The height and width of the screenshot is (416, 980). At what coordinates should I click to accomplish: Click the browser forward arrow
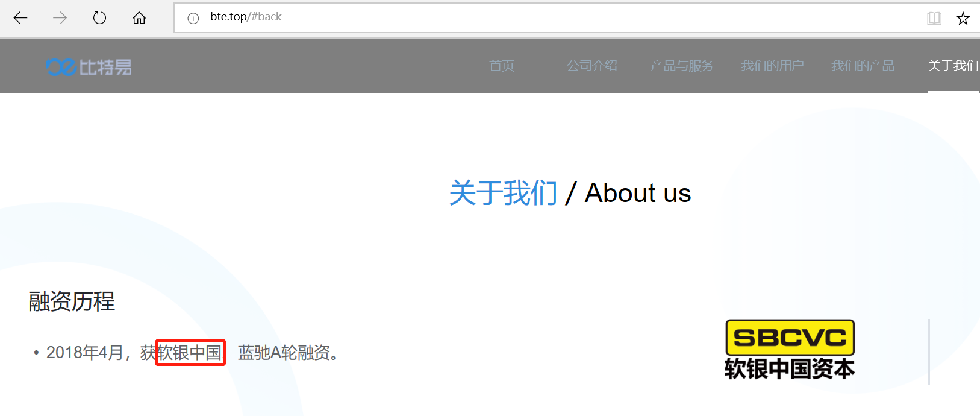(x=60, y=18)
